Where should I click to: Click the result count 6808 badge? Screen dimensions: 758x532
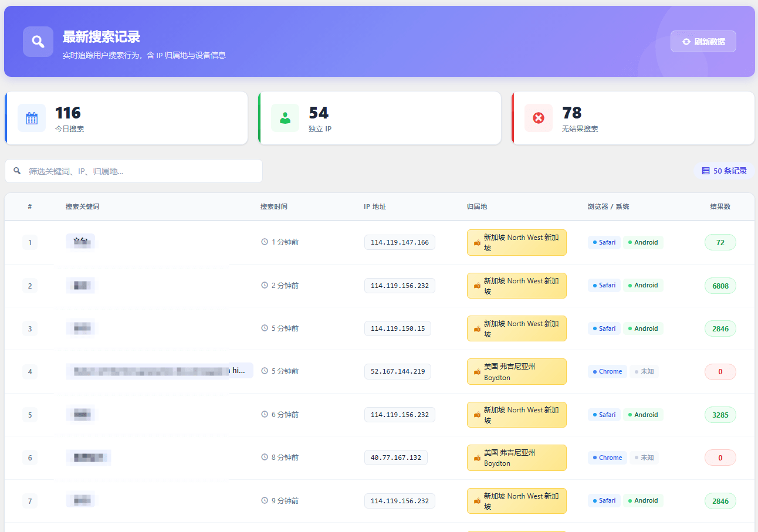coord(720,286)
